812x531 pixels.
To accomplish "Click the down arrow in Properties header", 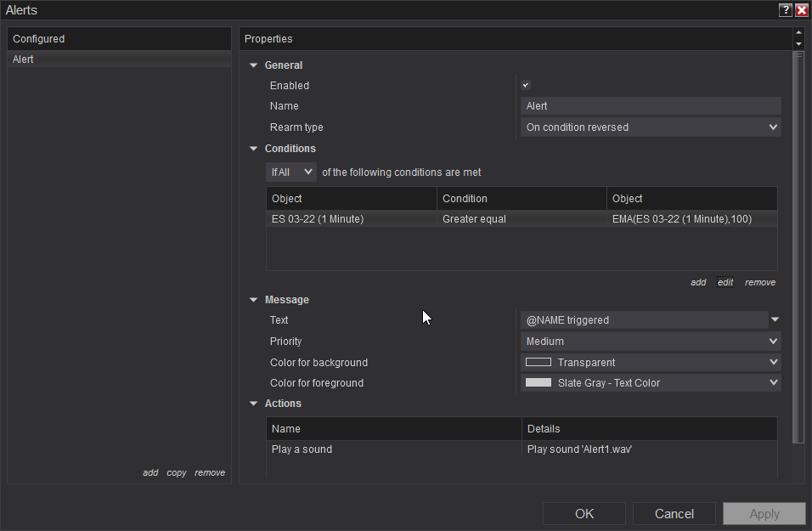I will (798, 44).
